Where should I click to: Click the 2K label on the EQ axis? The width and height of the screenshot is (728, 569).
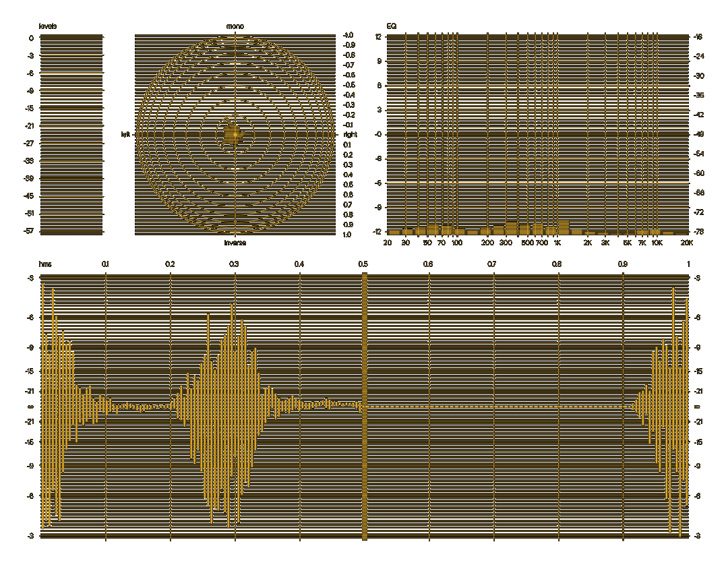pyautogui.click(x=588, y=243)
